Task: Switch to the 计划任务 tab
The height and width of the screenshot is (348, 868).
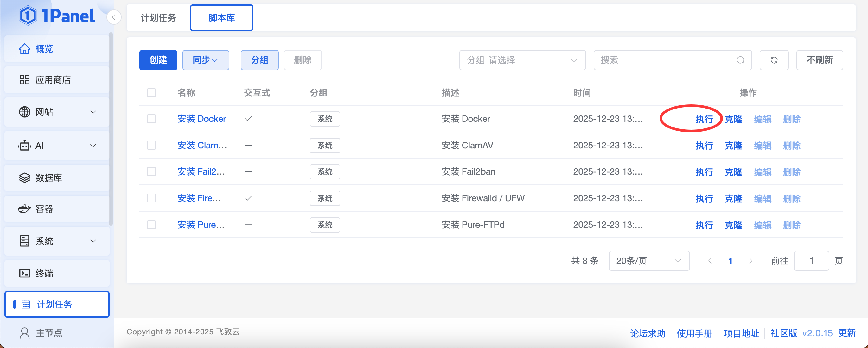Action: (x=158, y=17)
